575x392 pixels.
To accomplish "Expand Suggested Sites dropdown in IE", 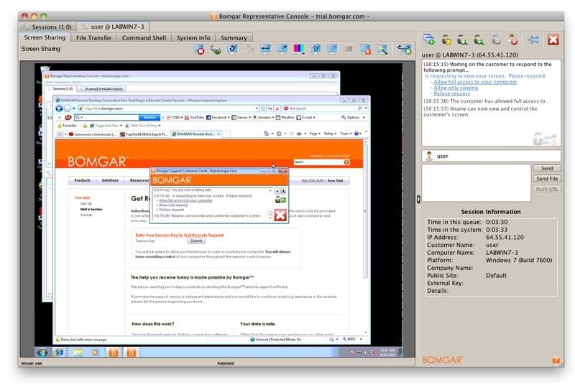I will tap(121, 126).
